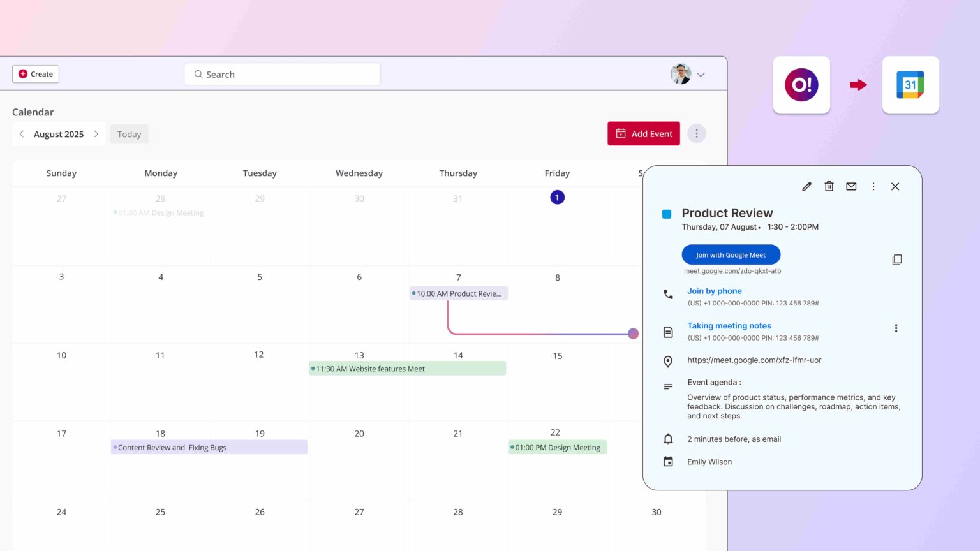Advance to next month with right chevron
The width and height of the screenshot is (980, 551).
pos(96,134)
